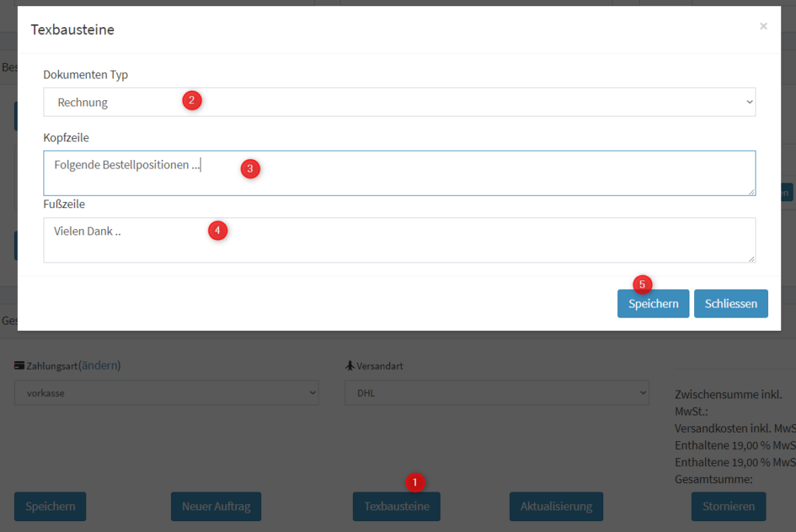The width and height of the screenshot is (796, 532).
Task: Click the red number 4 marker
Action: point(218,231)
